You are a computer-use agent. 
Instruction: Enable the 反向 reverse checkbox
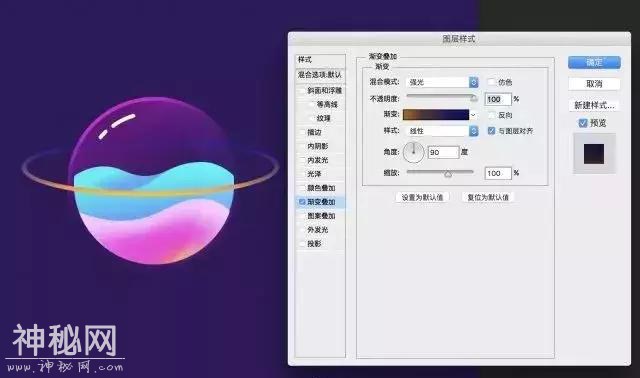click(491, 115)
